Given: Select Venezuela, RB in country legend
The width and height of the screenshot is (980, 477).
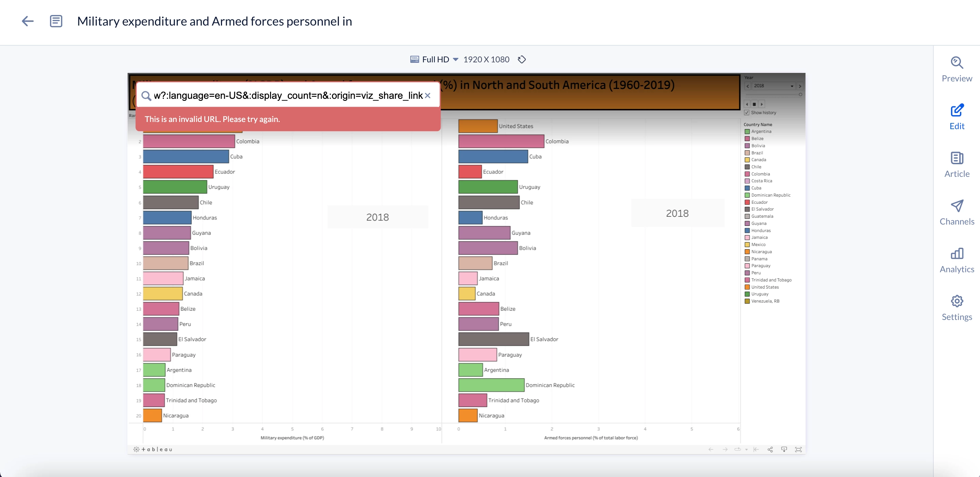Looking at the screenshot, I should tap(765, 301).
